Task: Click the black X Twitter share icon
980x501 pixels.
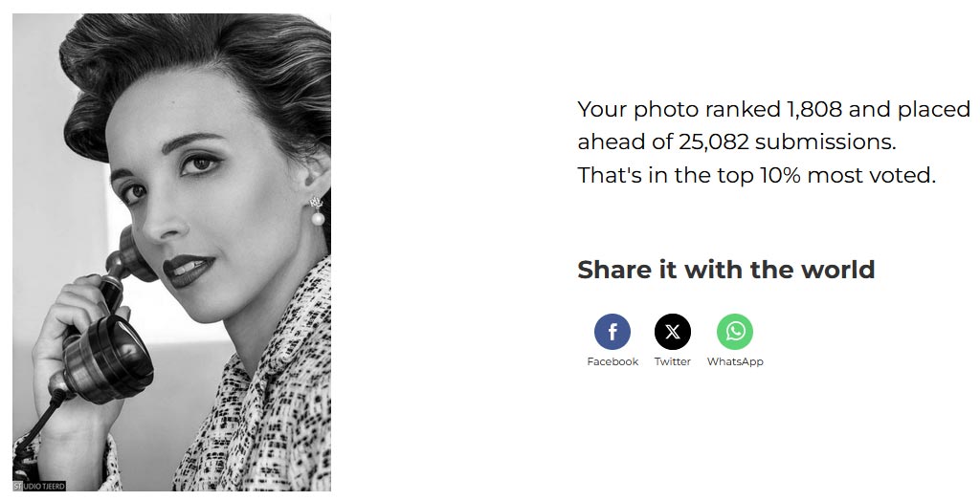Action: (x=673, y=331)
